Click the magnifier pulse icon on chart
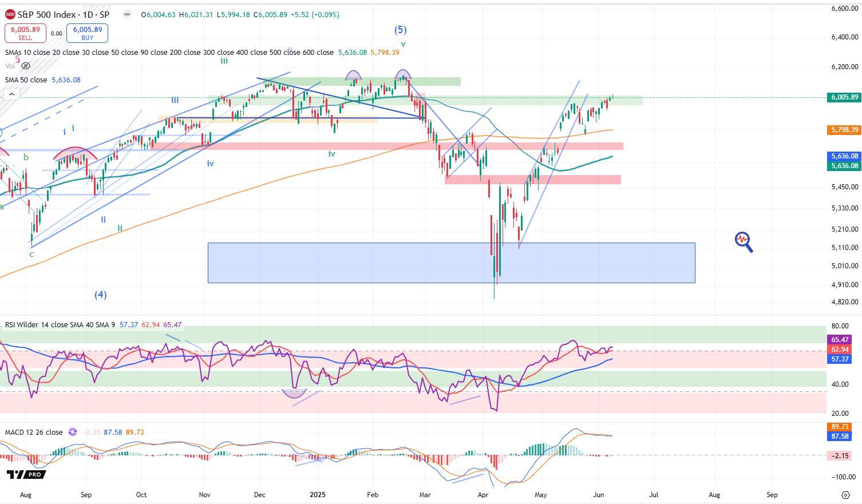 [744, 242]
